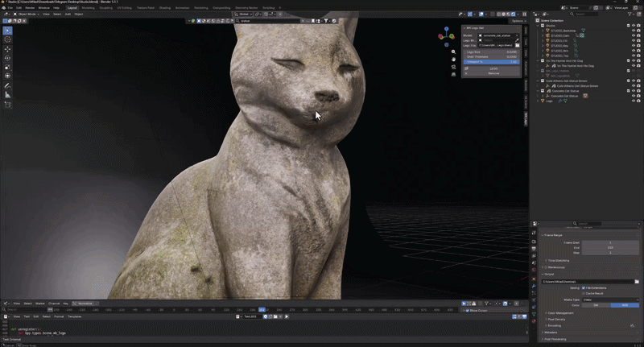Image resolution: width=644 pixels, height=347 pixels.
Task: Toggle Show Cursor in timeline
Action: [468, 311]
